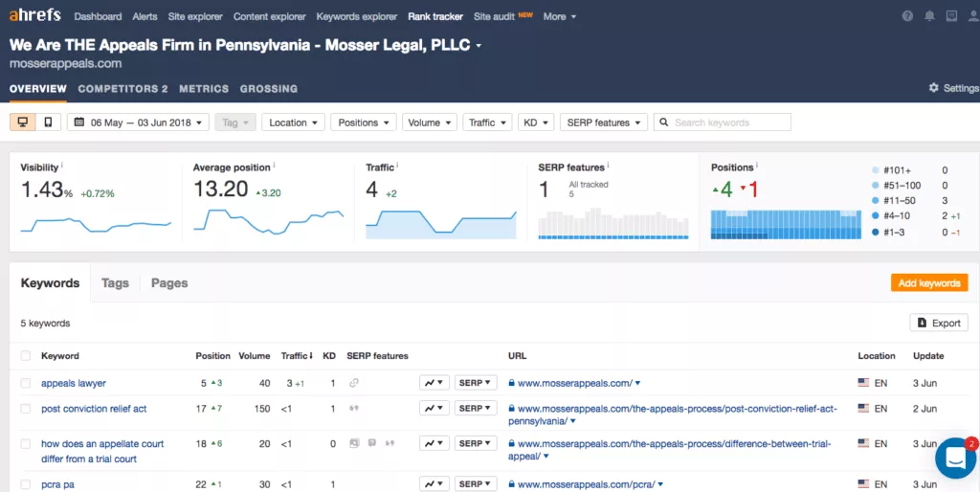The height and width of the screenshot is (492, 980).
Task: Go to Dashboard in top navigation
Action: pyautogui.click(x=99, y=17)
